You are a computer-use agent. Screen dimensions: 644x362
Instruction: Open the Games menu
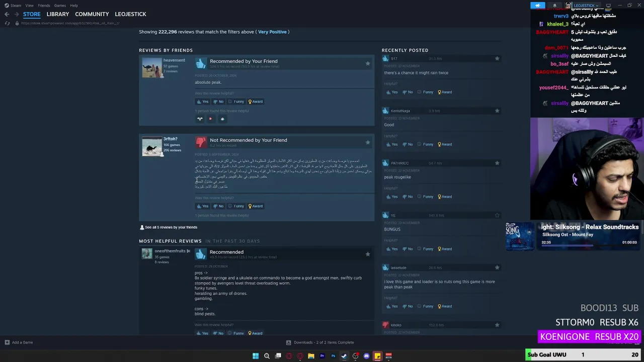click(60, 6)
